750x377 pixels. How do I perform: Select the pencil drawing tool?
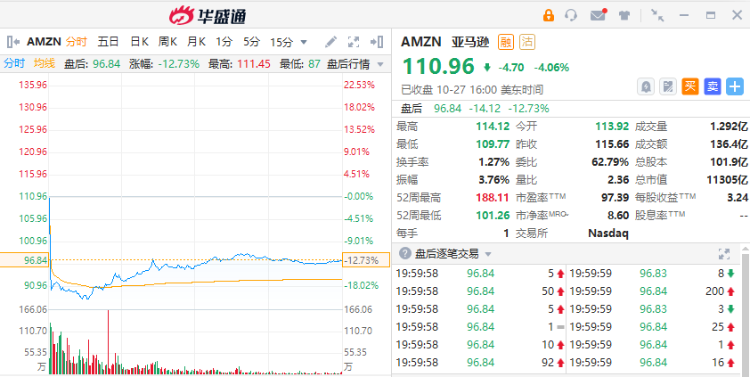coord(331,42)
